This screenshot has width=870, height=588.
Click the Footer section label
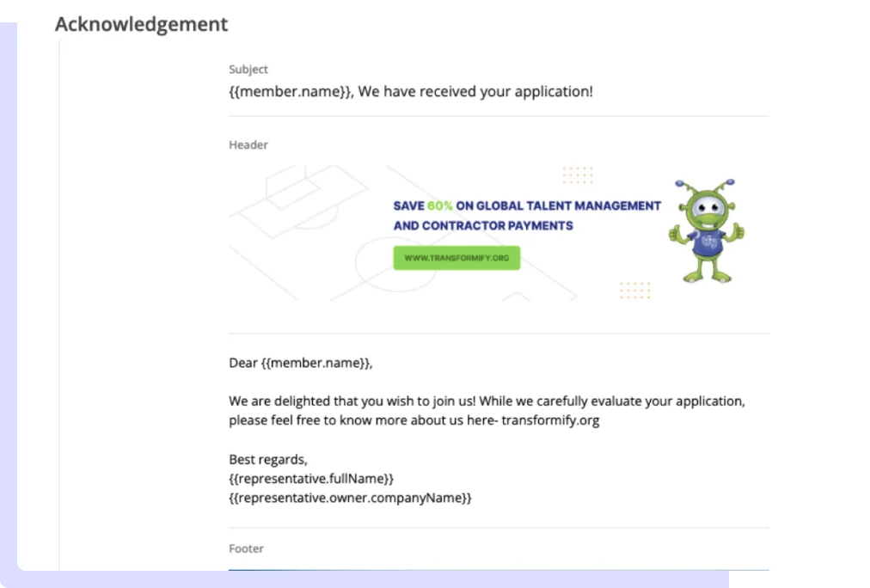246,548
